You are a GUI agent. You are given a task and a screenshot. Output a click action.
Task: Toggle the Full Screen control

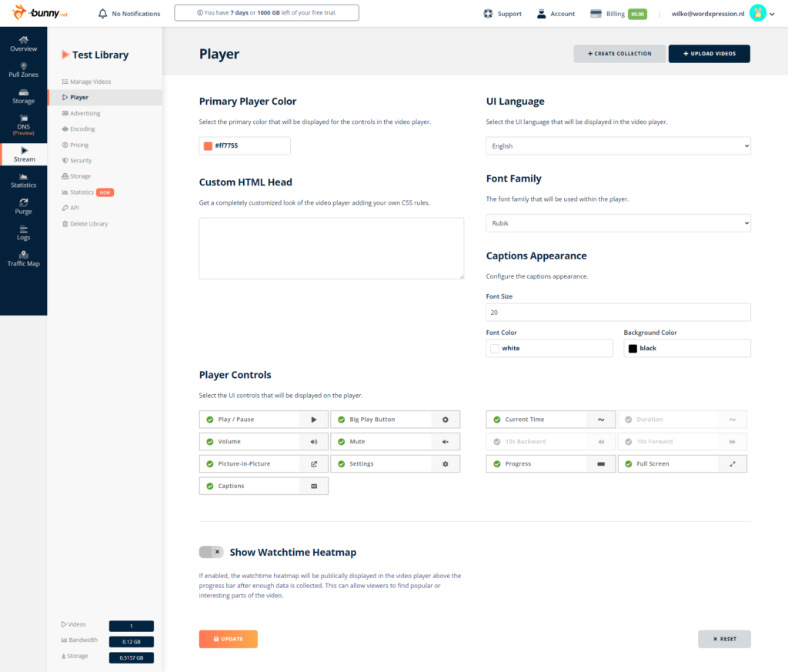click(682, 464)
